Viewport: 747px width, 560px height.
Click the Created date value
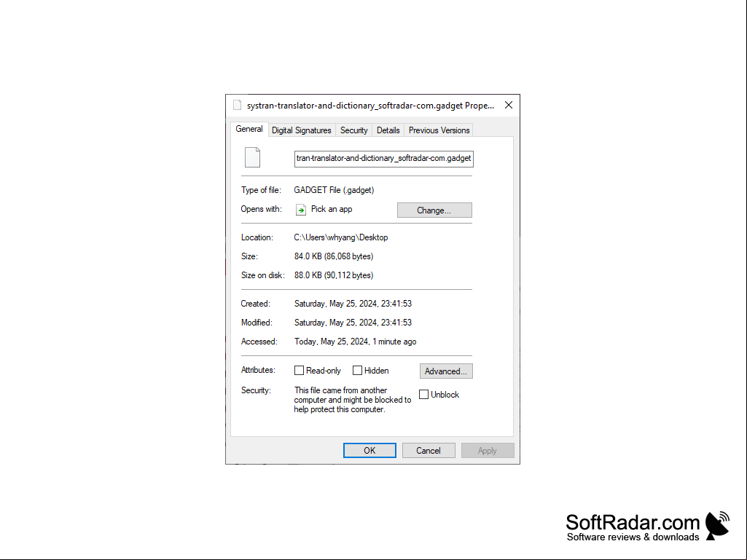(x=353, y=304)
